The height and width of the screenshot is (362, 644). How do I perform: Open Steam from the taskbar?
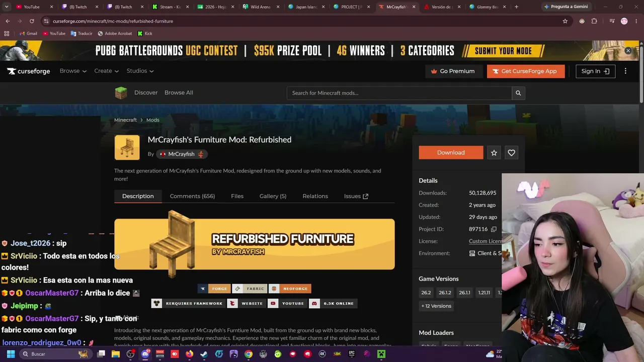click(x=204, y=354)
